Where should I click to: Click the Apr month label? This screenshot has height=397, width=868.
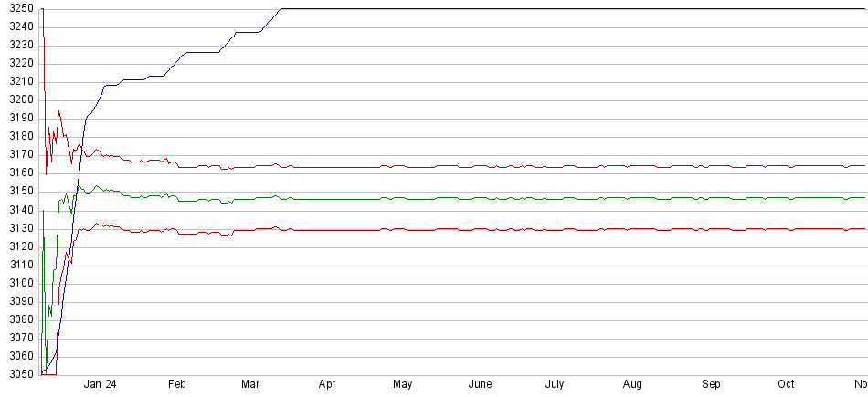click(326, 384)
